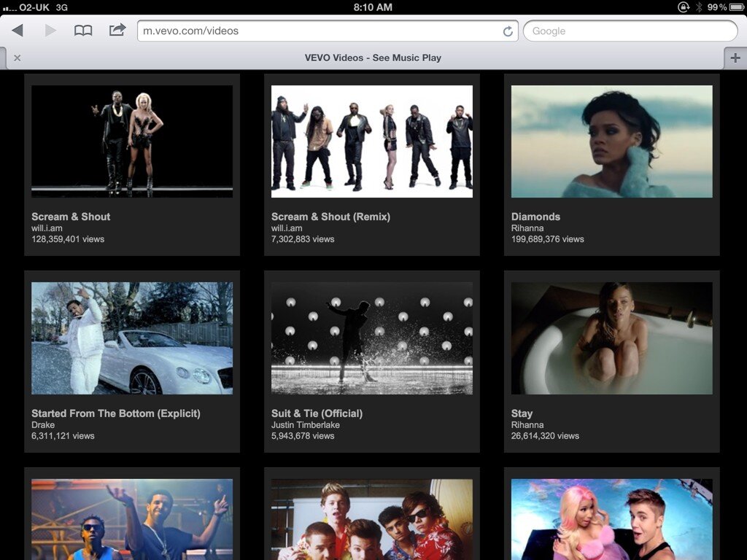The width and height of the screenshot is (747, 560).
Task: Tap the 8:10 AM status bar clock
Action: click(x=373, y=7)
